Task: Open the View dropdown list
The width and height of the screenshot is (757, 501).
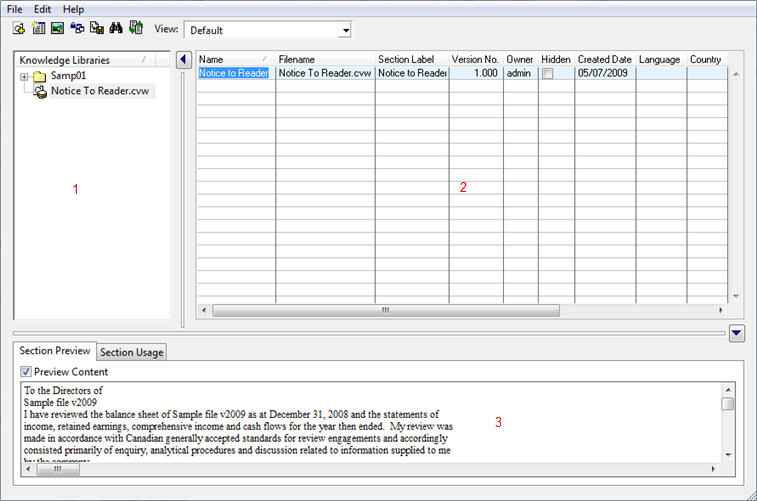Action: click(345, 30)
